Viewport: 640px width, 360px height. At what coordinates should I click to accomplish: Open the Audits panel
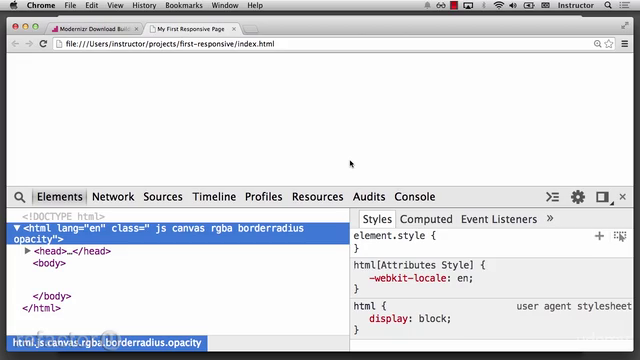369,197
